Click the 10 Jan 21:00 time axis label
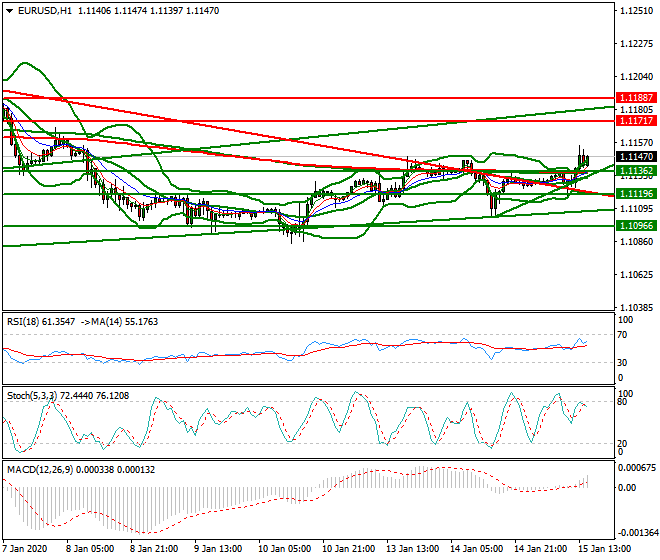 [349, 549]
